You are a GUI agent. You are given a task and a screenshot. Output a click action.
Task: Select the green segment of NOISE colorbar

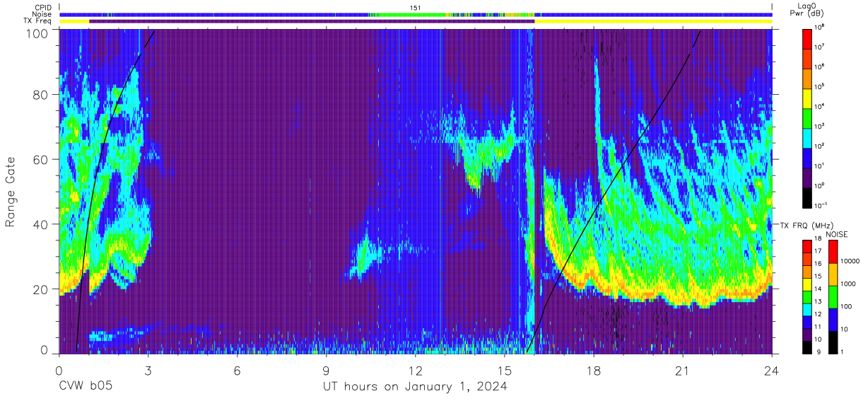click(833, 297)
